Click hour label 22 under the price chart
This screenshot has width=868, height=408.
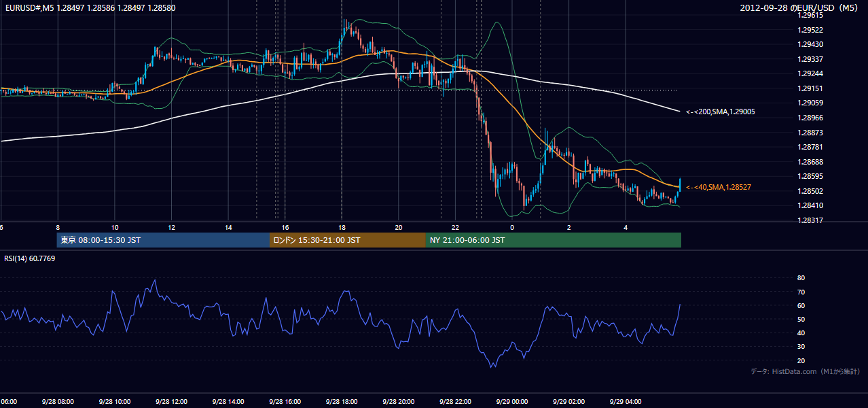point(456,227)
